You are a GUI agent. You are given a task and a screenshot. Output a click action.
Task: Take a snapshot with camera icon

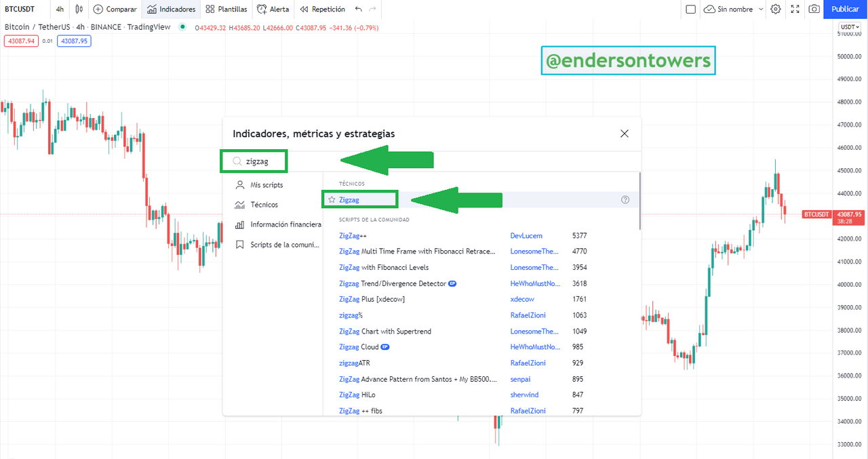point(814,9)
